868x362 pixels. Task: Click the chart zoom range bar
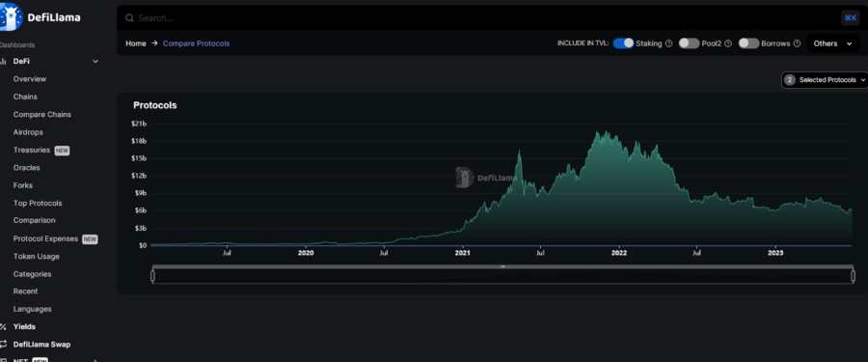point(502,275)
